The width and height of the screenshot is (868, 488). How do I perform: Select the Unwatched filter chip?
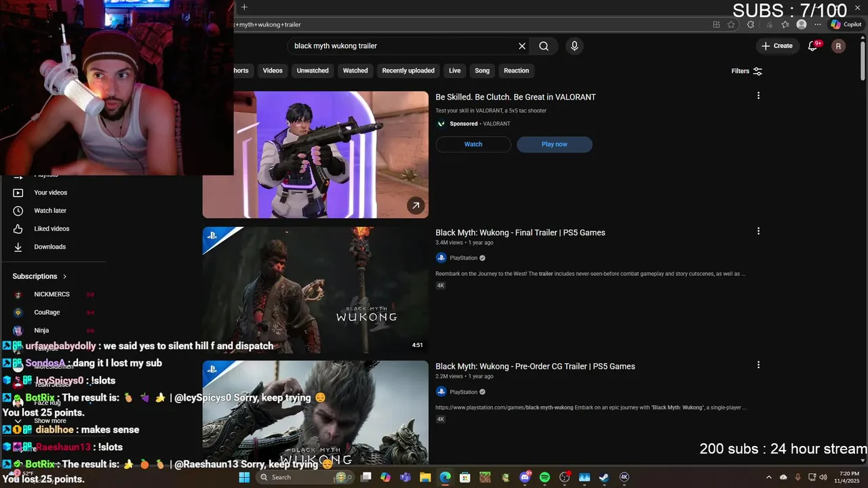tap(313, 70)
